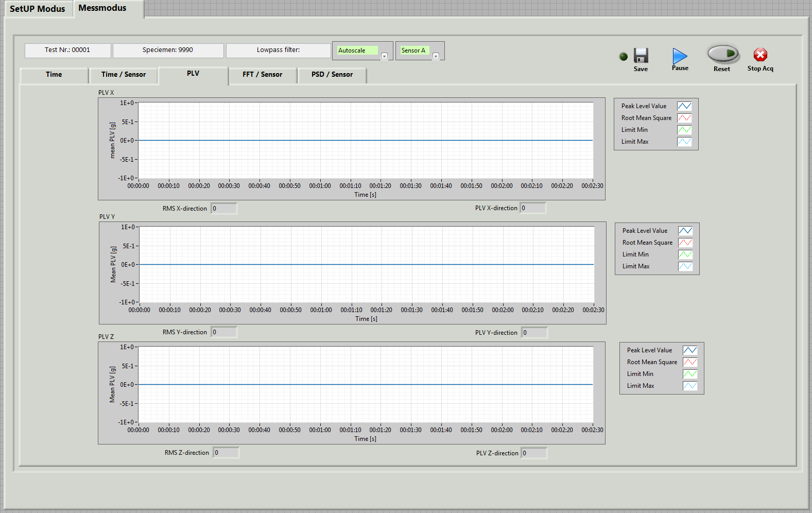Toggle the Reset oval switch

coord(722,54)
